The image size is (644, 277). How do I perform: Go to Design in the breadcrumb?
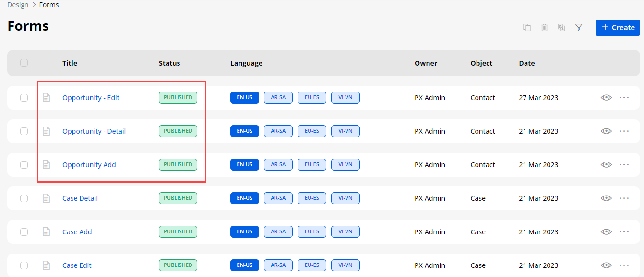click(18, 5)
